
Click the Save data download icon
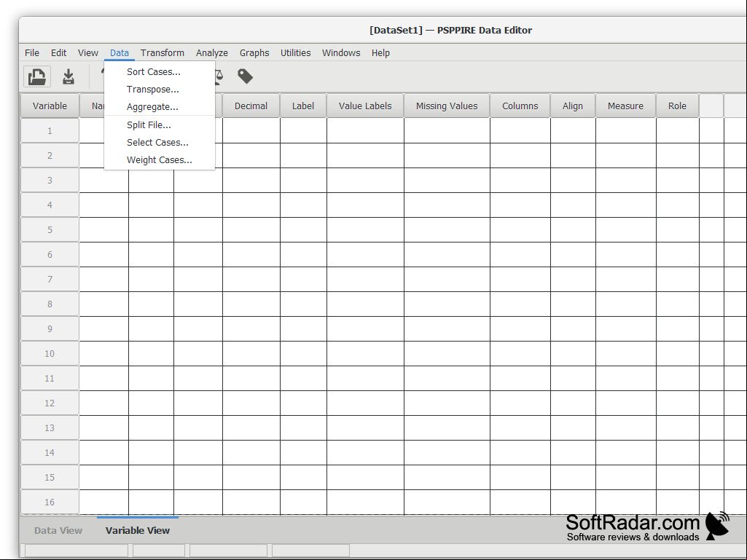click(x=69, y=76)
